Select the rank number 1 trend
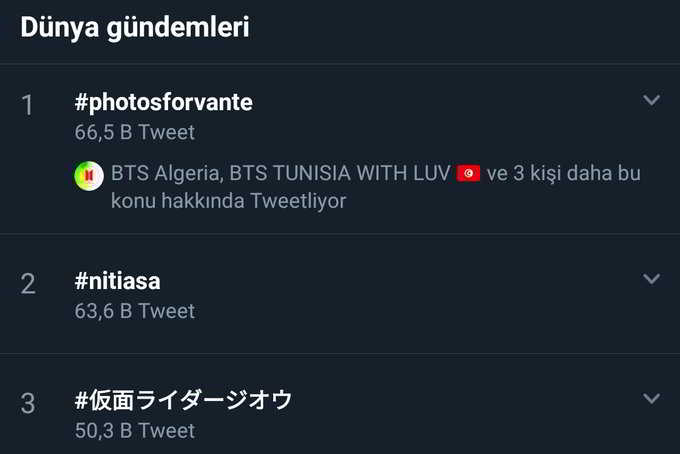 [x=28, y=106]
